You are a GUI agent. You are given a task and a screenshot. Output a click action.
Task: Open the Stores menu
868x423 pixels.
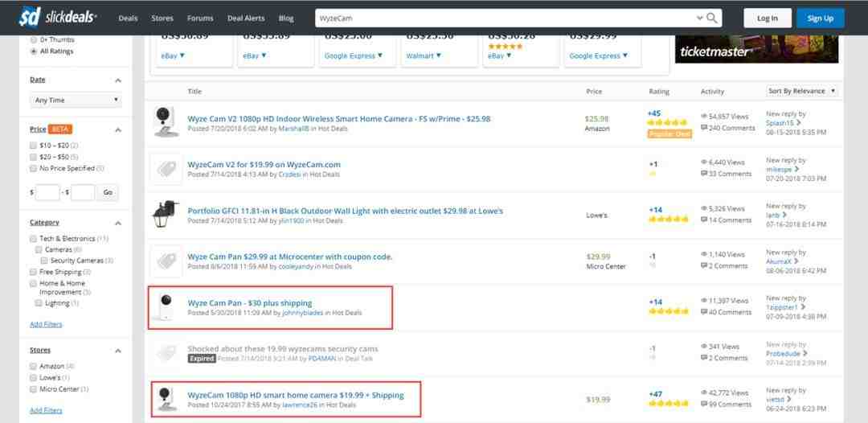[162, 18]
